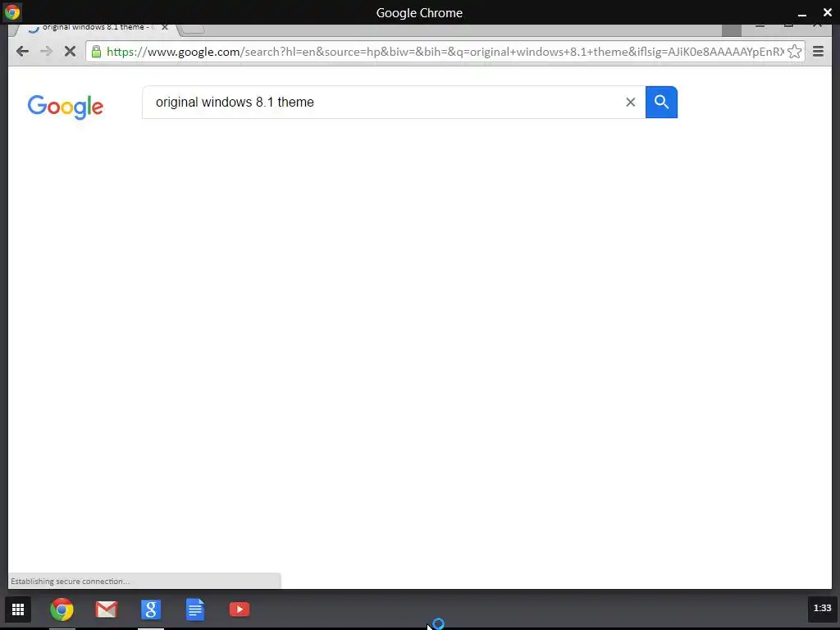Minimize the Google Chrome outer window
This screenshot has width=840, height=630.
[x=802, y=13]
